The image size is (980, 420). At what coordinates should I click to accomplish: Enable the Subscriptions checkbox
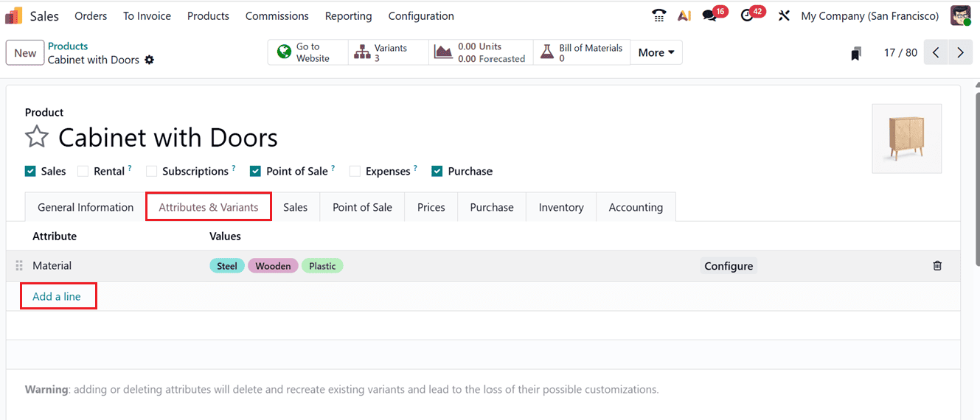pyautogui.click(x=152, y=171)
